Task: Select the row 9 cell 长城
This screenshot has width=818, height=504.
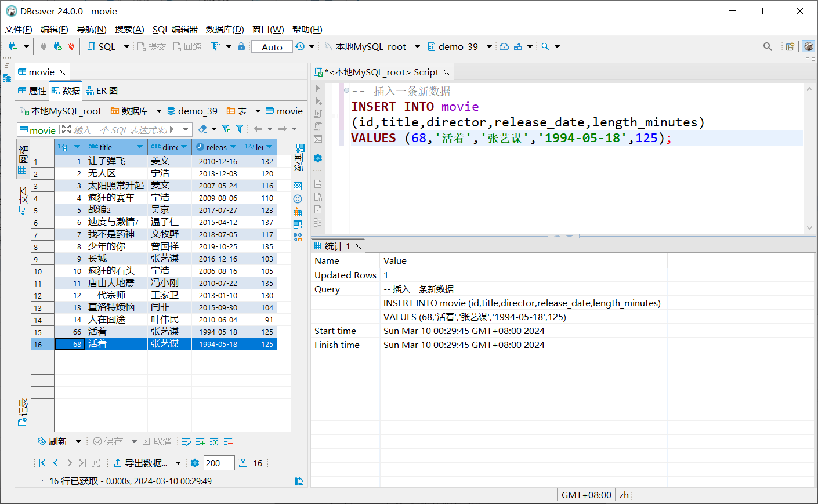Action: point(116,259)
